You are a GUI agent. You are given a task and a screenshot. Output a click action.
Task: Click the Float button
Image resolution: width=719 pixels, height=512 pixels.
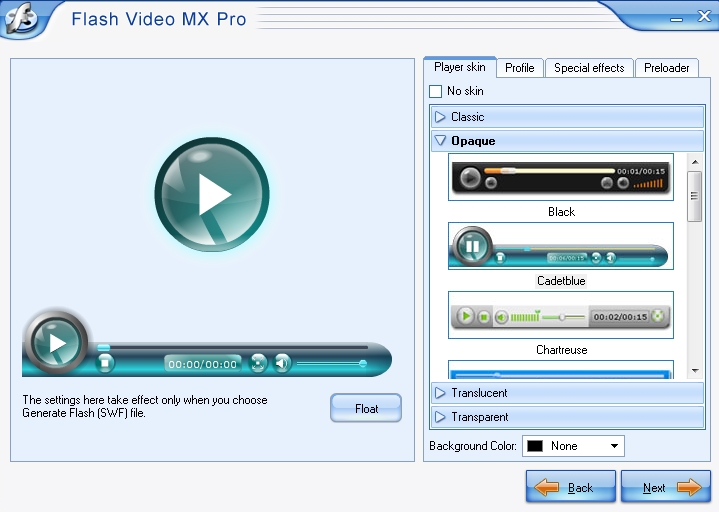(366, 408)
